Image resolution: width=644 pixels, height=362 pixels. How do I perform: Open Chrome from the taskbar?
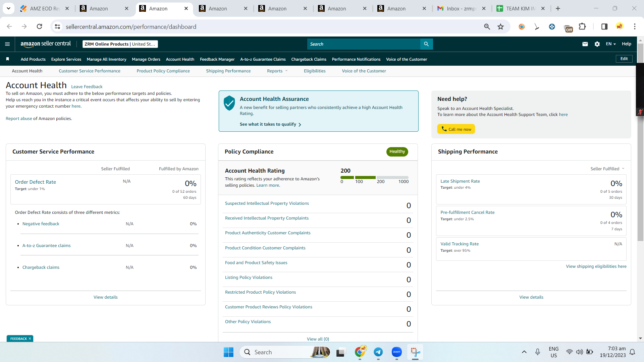pyautogui.click(x=360, y=352)
